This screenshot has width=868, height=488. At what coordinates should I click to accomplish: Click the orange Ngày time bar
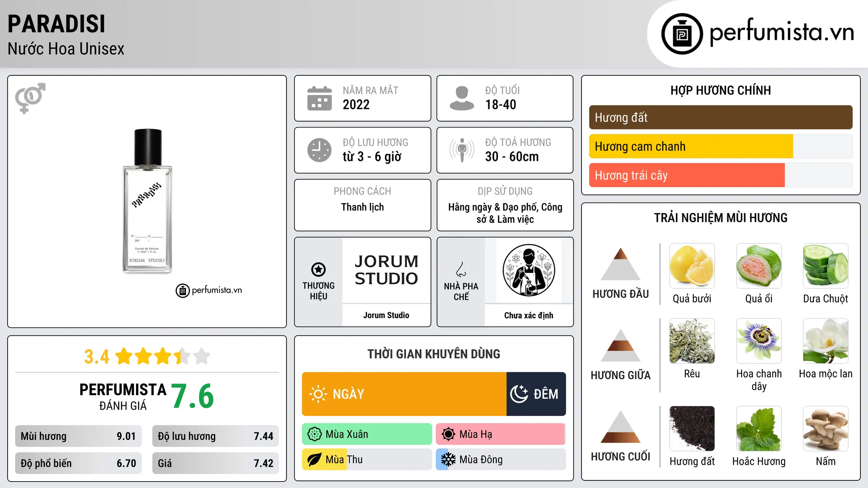point(404,394)
